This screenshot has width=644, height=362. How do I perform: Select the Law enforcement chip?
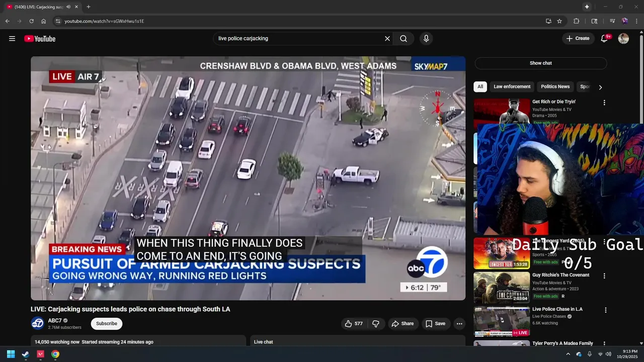click(512, 86)
